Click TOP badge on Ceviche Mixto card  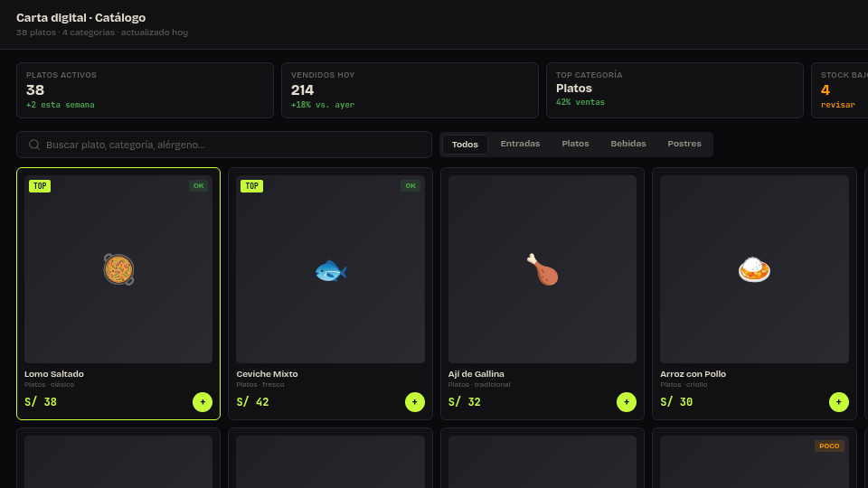pyautogui.click(x=252, y=186)
